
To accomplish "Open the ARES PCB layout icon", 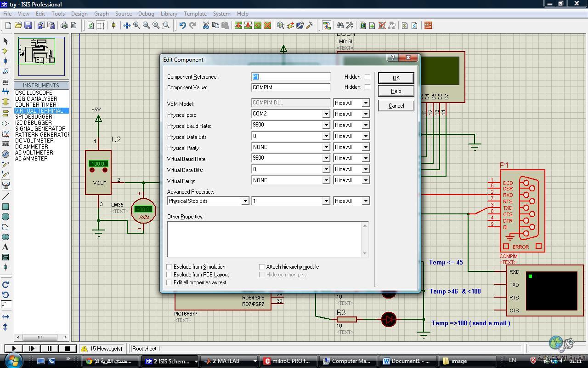I will click(428, 26).
